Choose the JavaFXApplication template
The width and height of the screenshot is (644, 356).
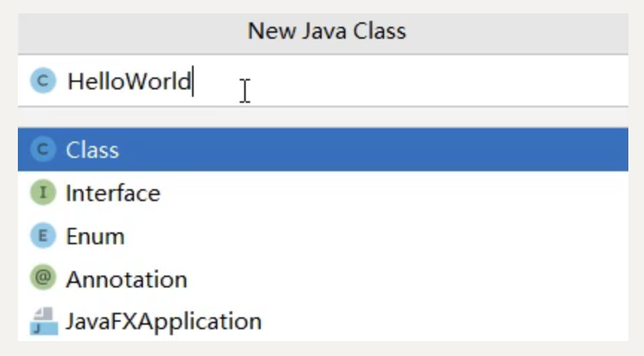[x=164, y=322]
